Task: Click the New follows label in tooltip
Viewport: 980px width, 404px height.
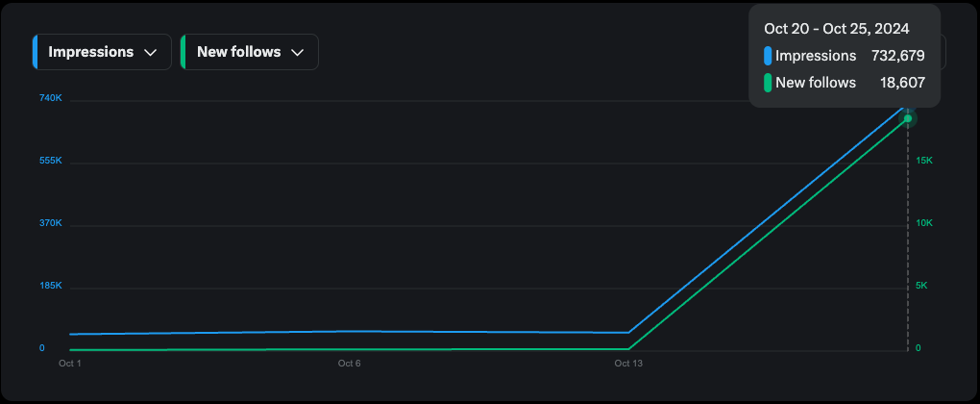Action: pyautogui.click(x=816, y=83)
